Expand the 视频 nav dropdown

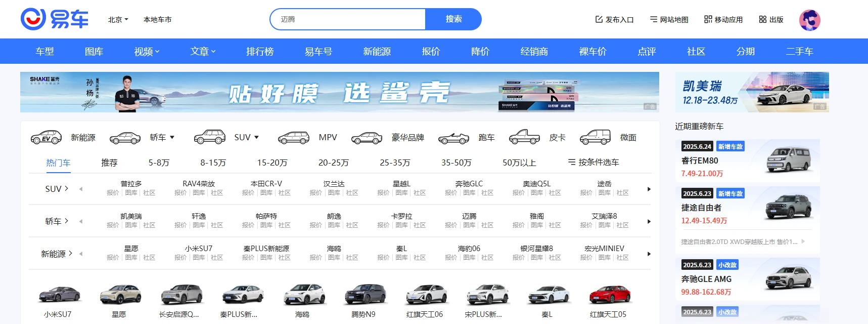coord(157,51)
